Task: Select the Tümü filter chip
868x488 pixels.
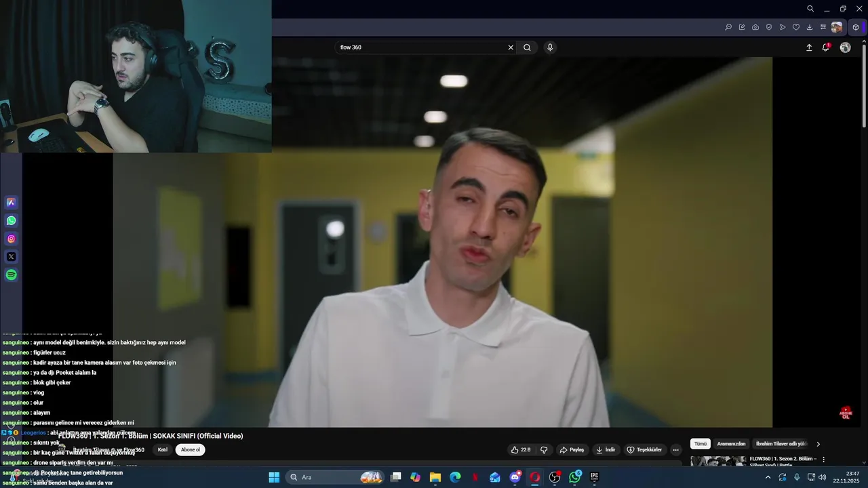Action: [701, 444]
